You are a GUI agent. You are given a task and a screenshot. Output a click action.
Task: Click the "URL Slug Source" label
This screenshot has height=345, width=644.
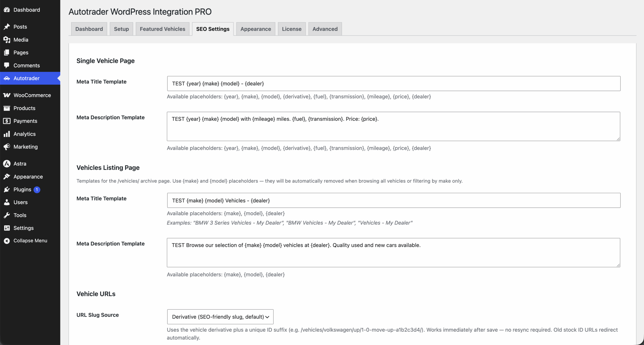tap(98, 315)
